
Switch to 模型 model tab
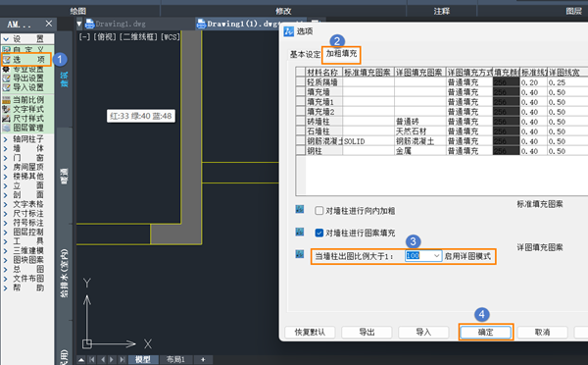click(x=143, y=360)
